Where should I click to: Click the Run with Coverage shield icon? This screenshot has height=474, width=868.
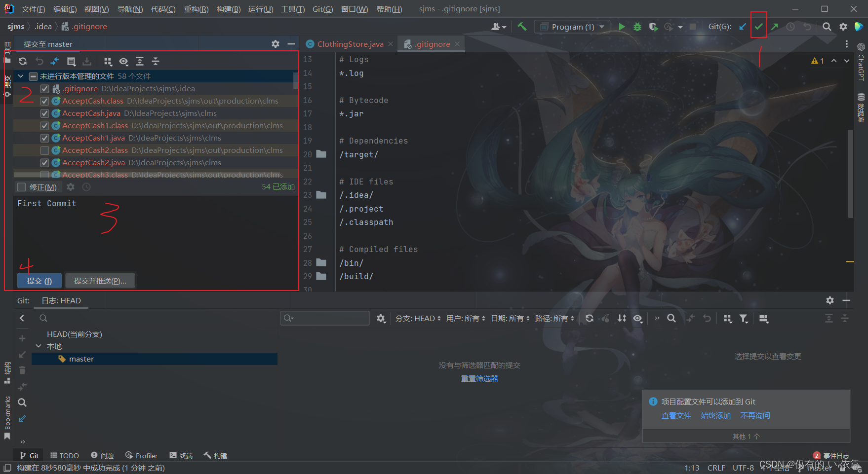[653, 27]
